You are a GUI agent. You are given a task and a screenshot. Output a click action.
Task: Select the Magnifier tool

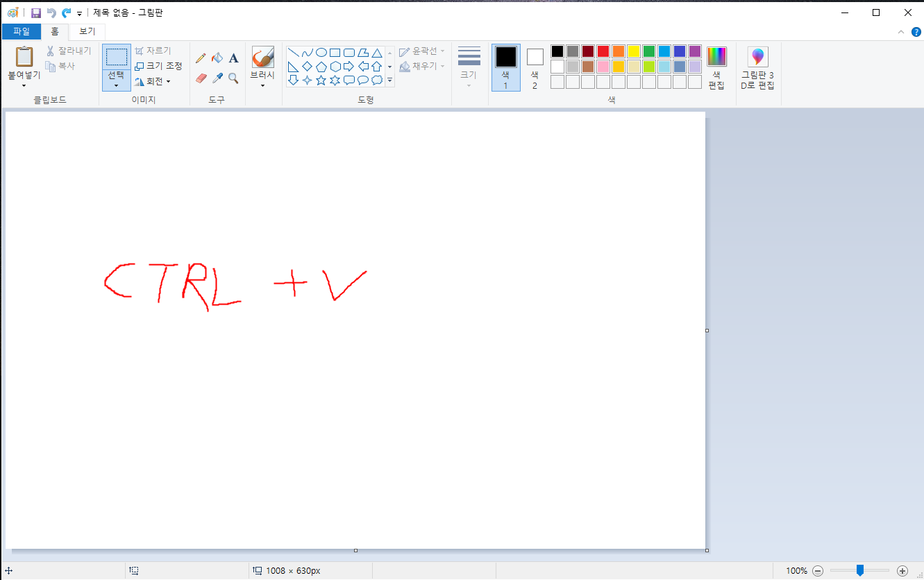click(x=233, y=78)
